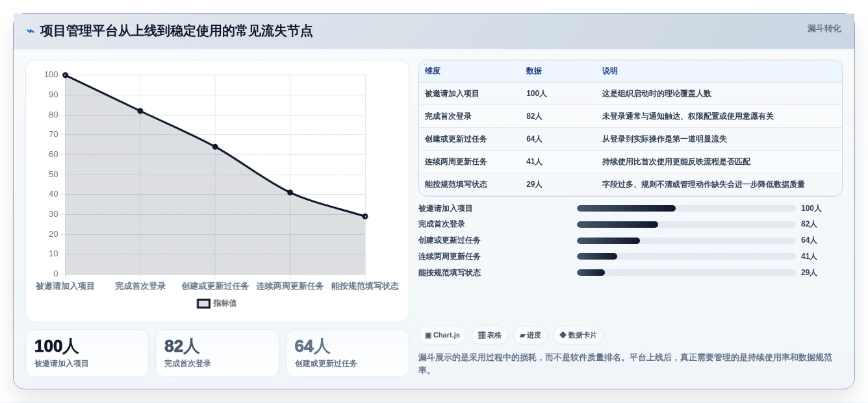Click the summary paragraph starting 漏斗展示的是
868x403 pixels.
click(x=630, y=363)
